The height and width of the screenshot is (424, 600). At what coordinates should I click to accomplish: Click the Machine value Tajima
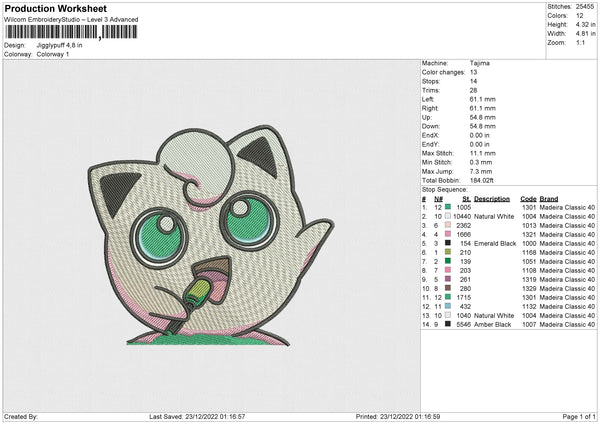coord(479,63)
